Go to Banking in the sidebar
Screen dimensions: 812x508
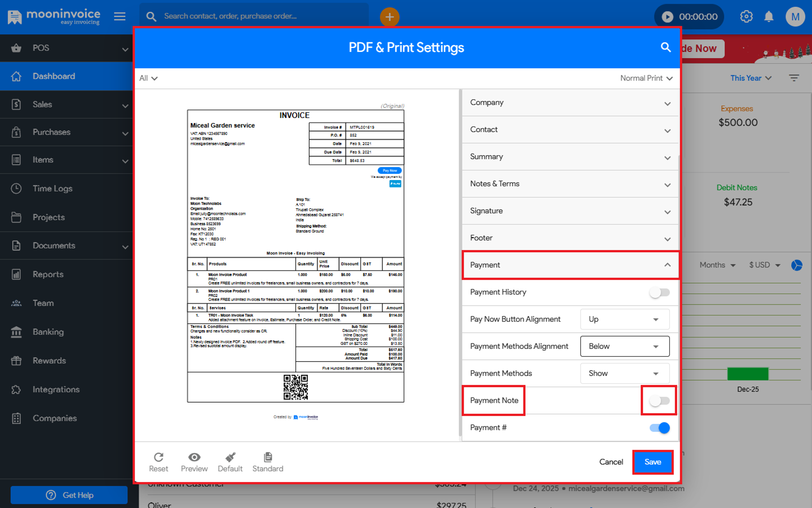pyautogui.click(x=48, y=332)
